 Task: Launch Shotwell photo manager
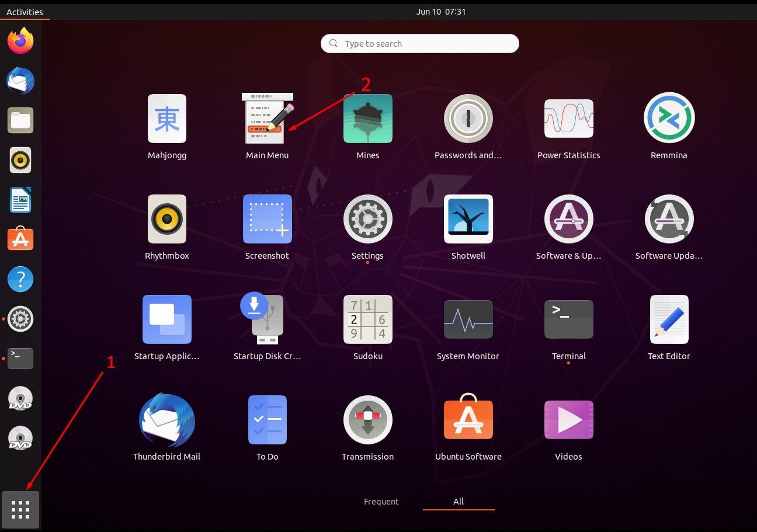[468, 219]
